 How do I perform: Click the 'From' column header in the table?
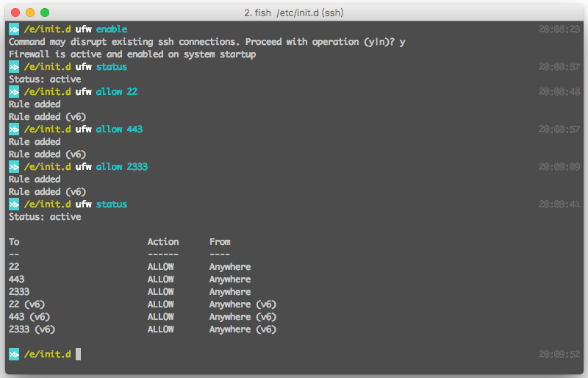[220, 242]
